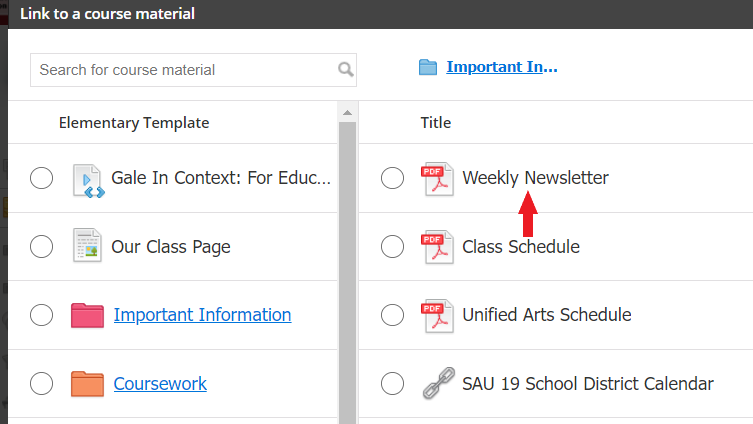Click the SAU 19 calendar chain-link icon
The height and width of the screenshot is (424, 753).
click(438, 383)
